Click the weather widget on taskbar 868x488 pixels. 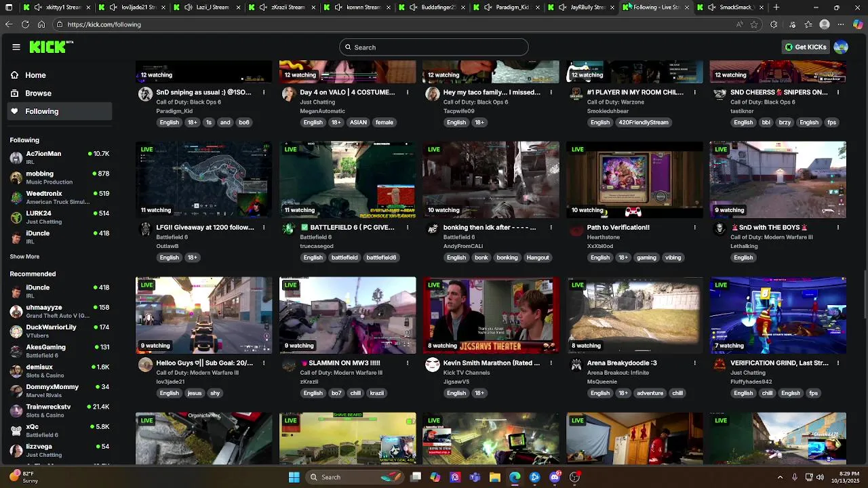pos(24,477)
